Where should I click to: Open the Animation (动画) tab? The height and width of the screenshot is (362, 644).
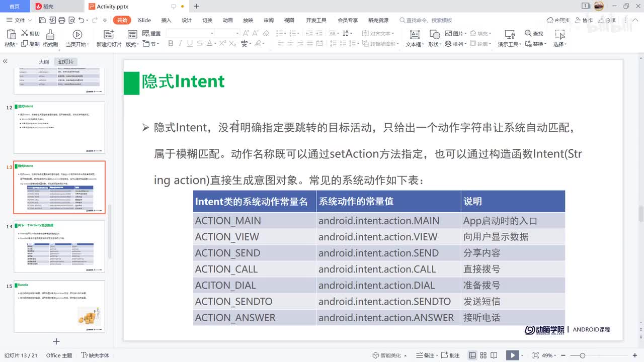click(x=228, y=20)
